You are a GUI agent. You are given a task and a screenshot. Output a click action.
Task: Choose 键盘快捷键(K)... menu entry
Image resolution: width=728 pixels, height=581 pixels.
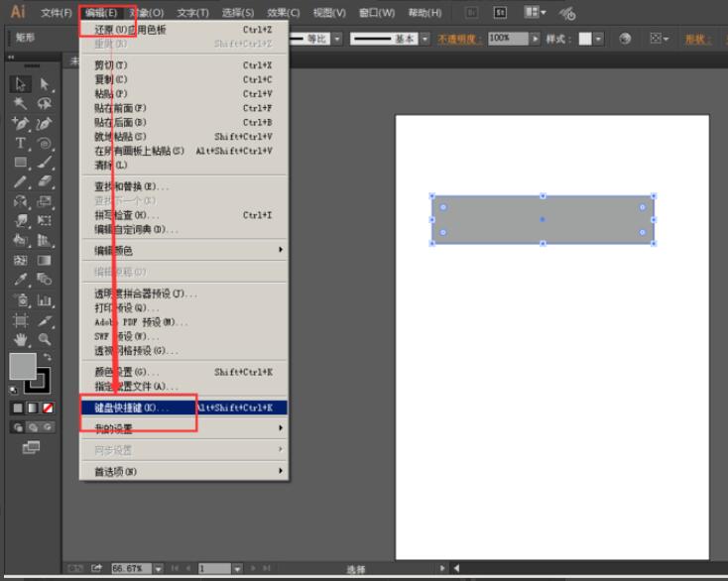(x=184, y=407)
